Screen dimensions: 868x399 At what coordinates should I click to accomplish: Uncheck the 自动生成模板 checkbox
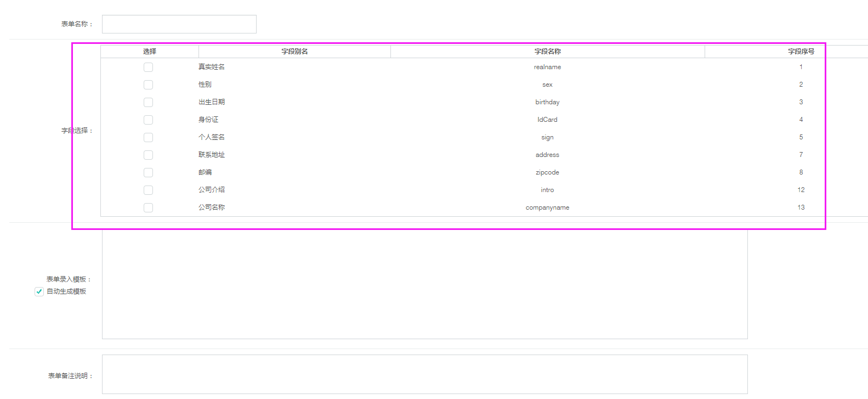click(x=39, y=291)
